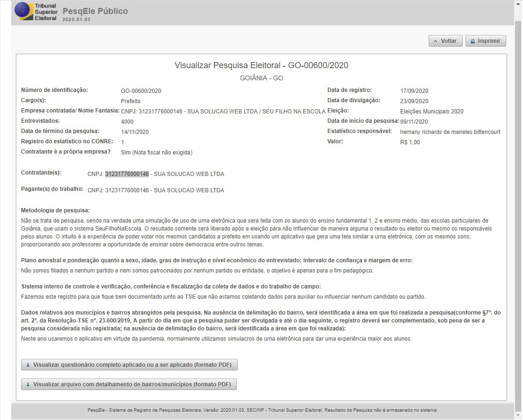Click the scrollbar down arrow
The image size is (523, 420).
click(518, 416)
